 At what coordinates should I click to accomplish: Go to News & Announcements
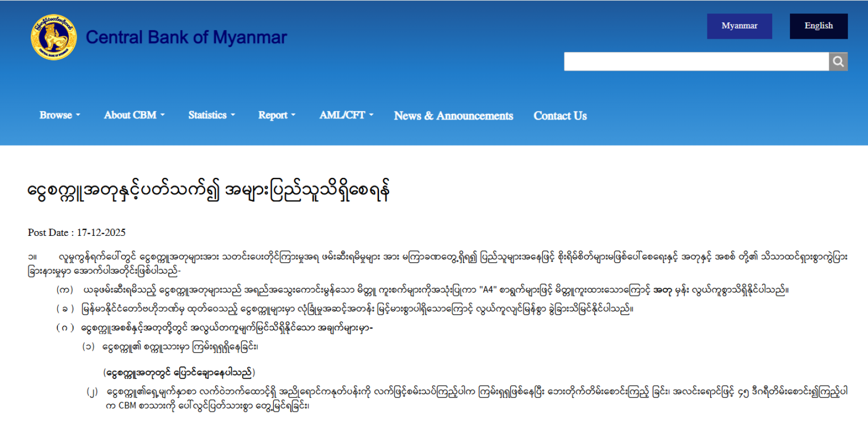pos(453,116)
